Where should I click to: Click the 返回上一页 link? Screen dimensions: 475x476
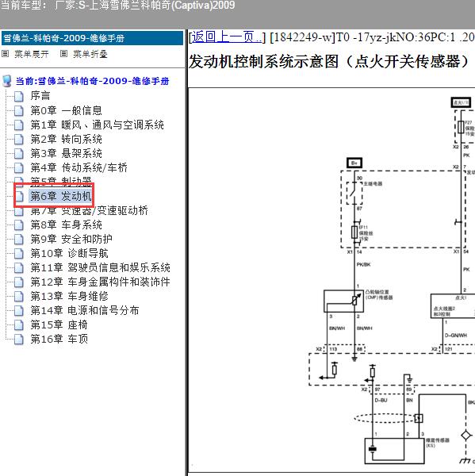(227, 37)
